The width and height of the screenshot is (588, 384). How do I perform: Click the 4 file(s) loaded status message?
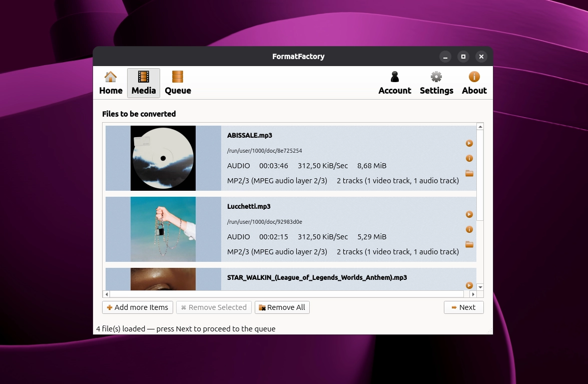click(186, 329)
